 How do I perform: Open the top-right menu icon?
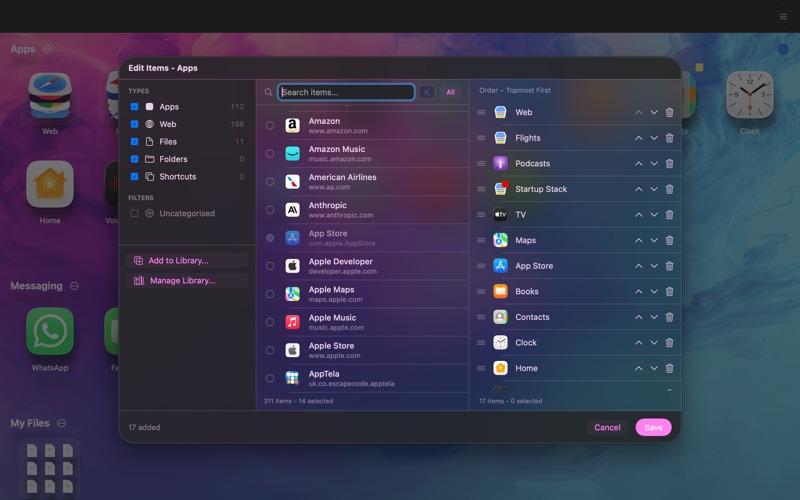click(x=783, y=16)
